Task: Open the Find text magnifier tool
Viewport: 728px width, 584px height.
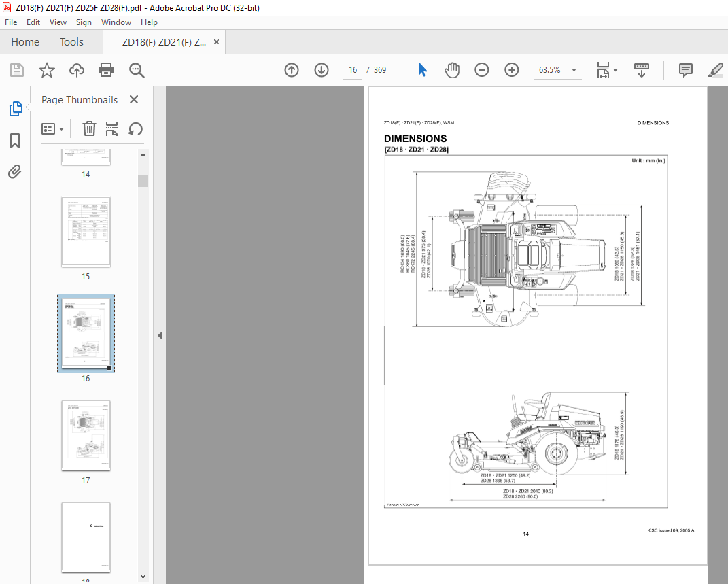Action: pyautogui.click(x=137, y=70)
